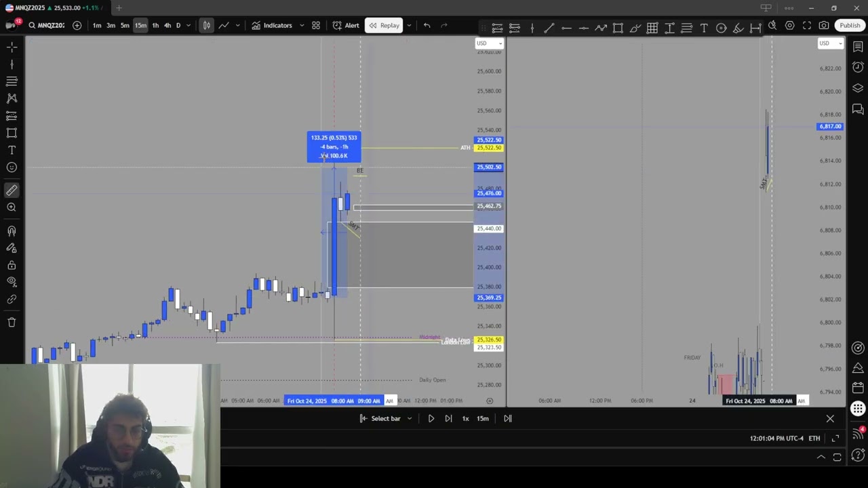Toggle magnet mode
868x488 pixels.
point(12,230)
